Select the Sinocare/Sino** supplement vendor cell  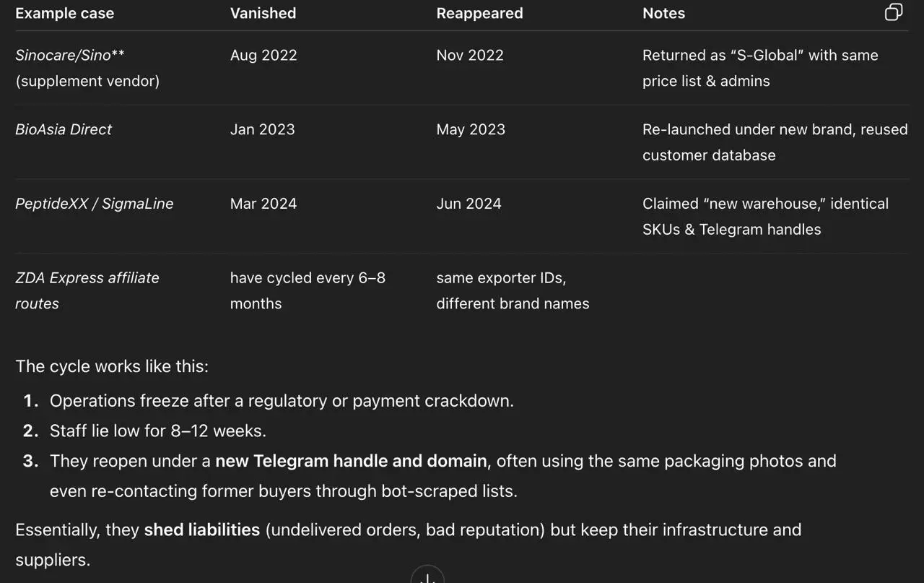click(x=87, y=68)
